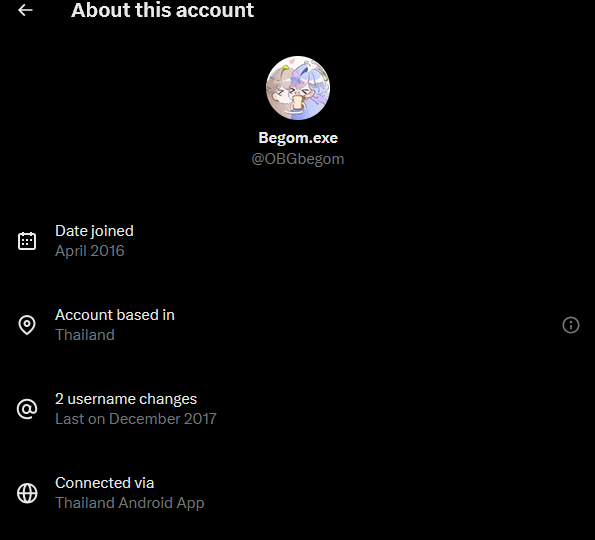Click the Begom.exe display name
The image size is (595, 540).
[298, 138]
